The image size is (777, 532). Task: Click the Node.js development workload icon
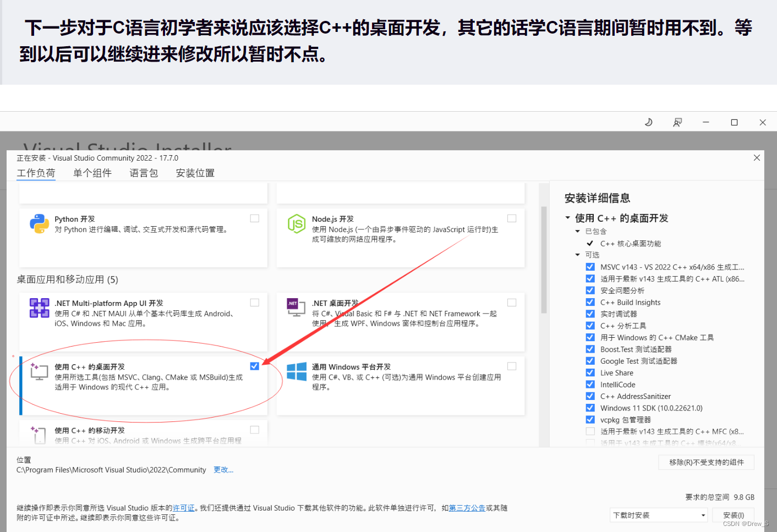297,224
